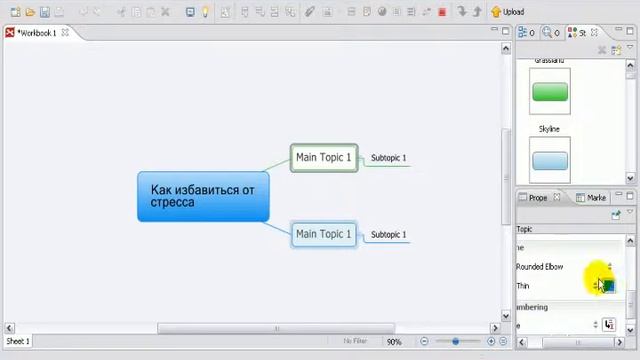Screen dimensions: 640x360
Task: Click the No Filter status label
Action: point(355,341)
